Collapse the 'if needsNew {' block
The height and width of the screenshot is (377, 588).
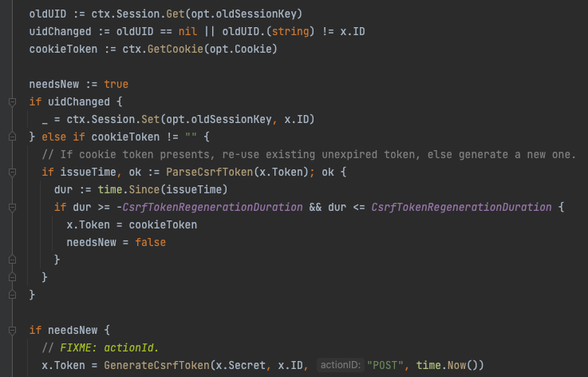coord(13,330)
